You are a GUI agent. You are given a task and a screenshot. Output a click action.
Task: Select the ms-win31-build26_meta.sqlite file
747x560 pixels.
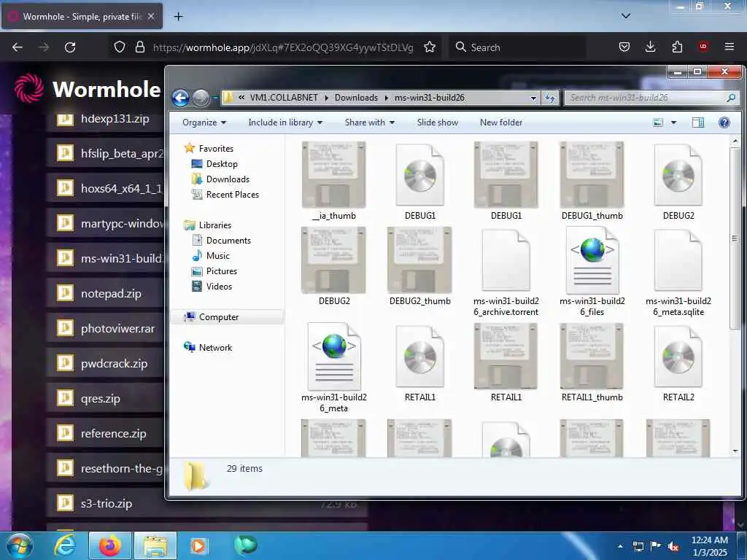pyautogui.click(x=678, y=273)
